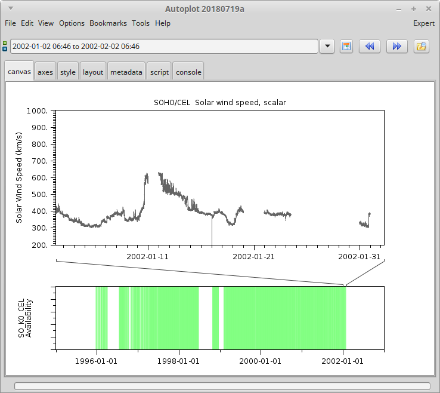Click the next time interval double-arrow button
440x393 pixels.
[397, 46]
